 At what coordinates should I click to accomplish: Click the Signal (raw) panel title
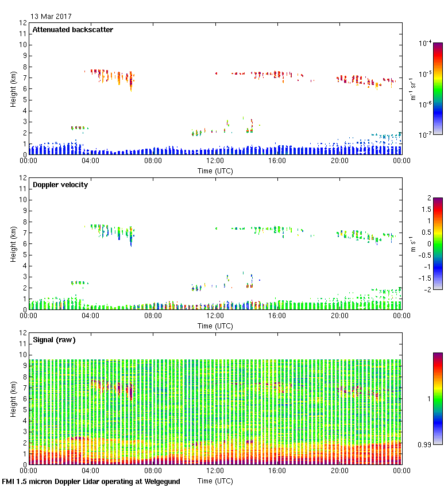pos(54,340)
